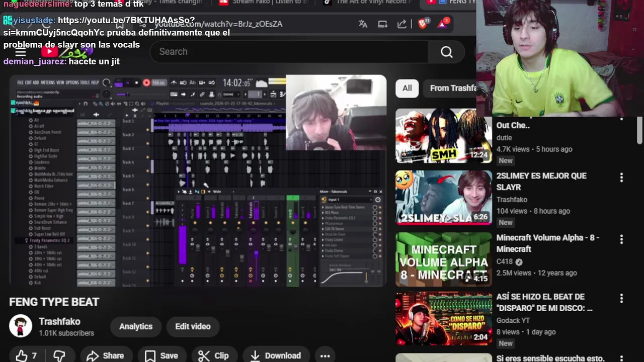Open the SMH thumbnail video 12:24

tap(443, 136)
